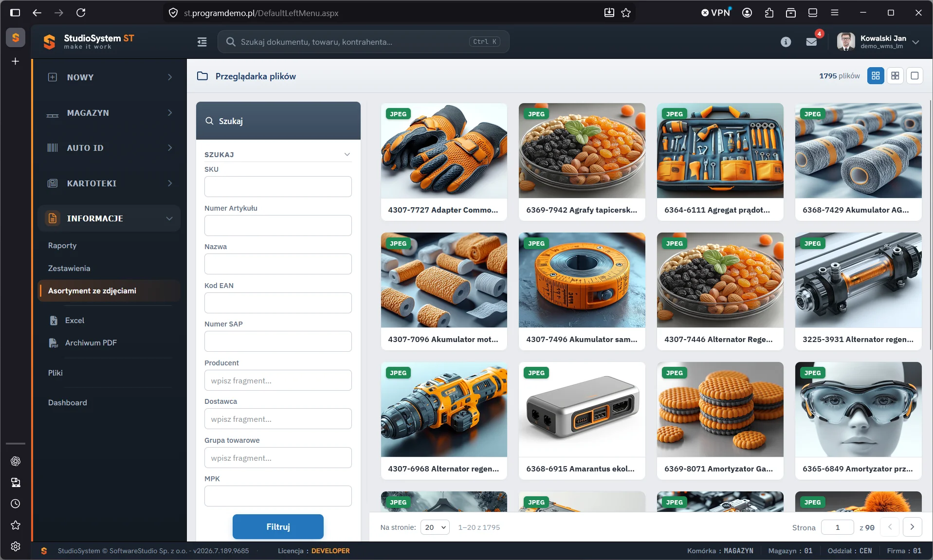Open Kowalski Jan user menu
The height and width of the screenshot is (560, 933).
pos(878,42)
